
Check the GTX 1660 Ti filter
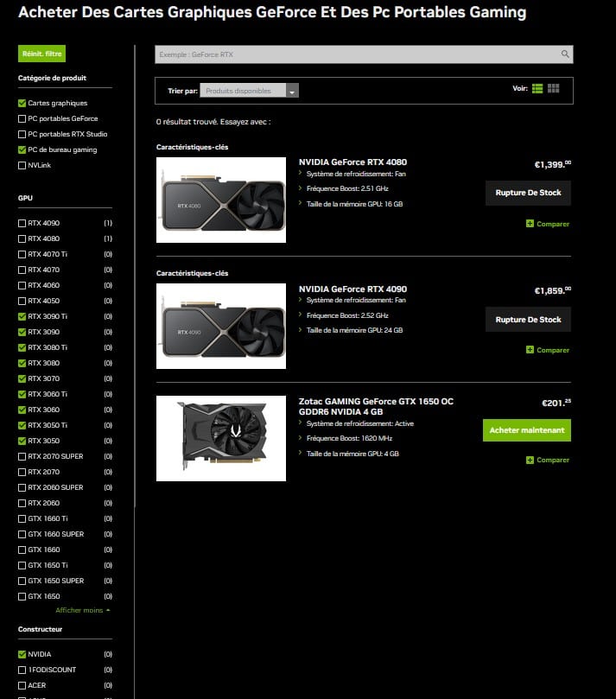(x=22, y=519)
